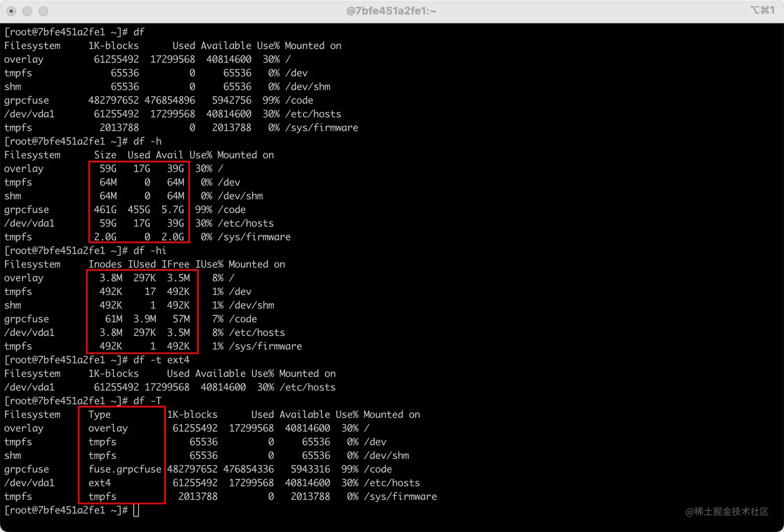Click the minimize window button
Screen dimensions: 784x532
(27, 11)
